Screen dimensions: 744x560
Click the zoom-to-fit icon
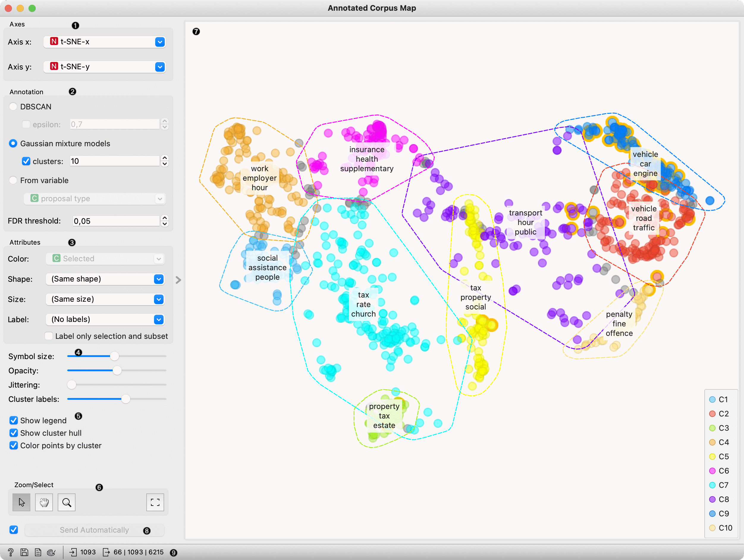pos(155,502)
